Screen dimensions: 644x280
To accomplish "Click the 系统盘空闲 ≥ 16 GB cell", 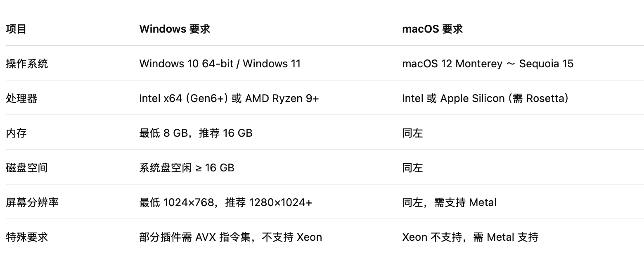I will click(187, 168).
